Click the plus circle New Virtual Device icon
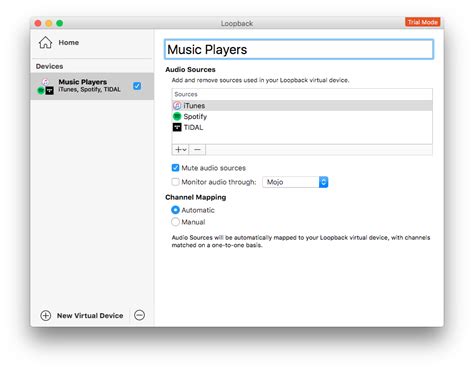 46,315
